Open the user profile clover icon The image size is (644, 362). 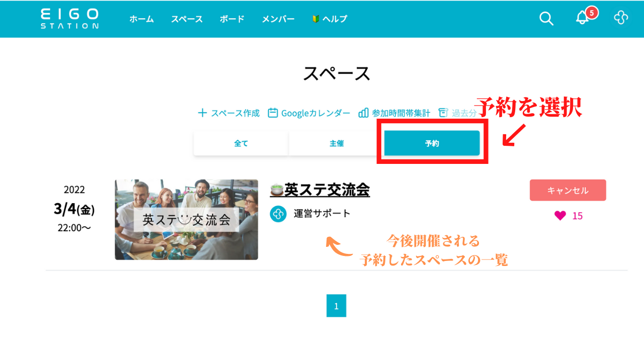click(621, 19)
